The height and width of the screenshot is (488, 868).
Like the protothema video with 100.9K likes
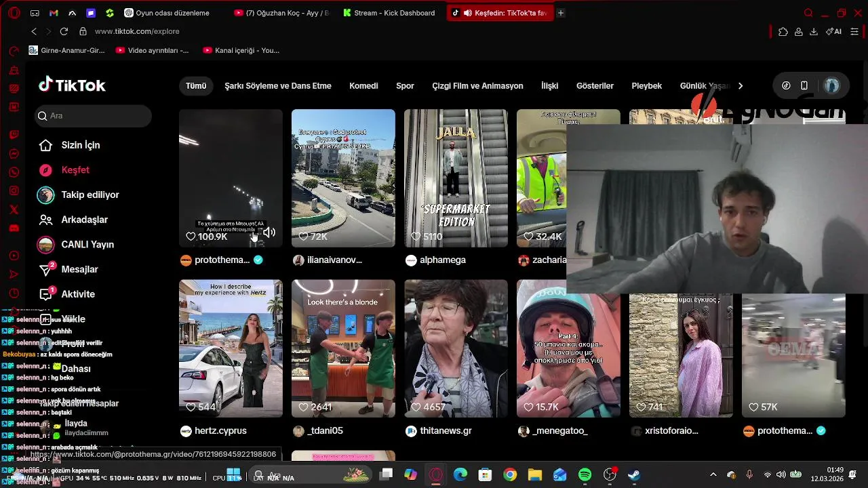(x=191, y=237)
